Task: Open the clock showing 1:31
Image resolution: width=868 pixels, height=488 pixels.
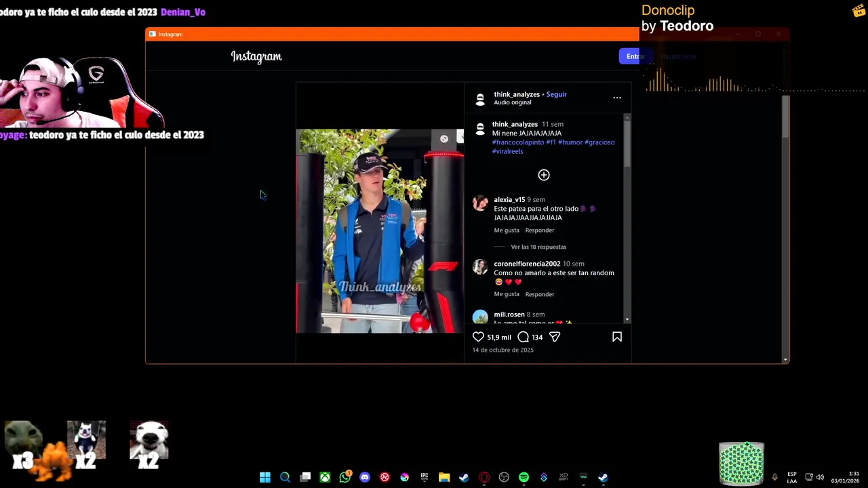Action: click(845, 477)
